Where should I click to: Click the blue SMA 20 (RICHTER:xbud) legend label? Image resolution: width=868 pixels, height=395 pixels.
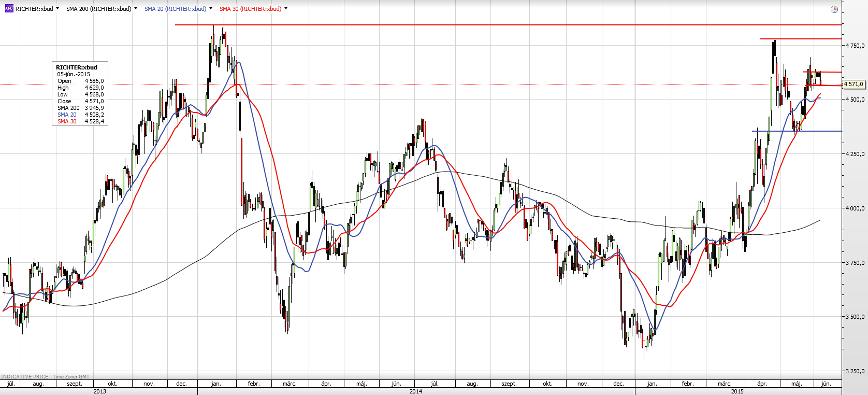(x=175, y=9)
